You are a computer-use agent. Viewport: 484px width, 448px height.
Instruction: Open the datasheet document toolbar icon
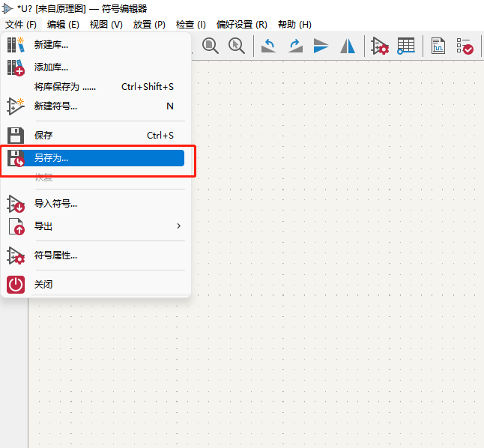(438, 46)
